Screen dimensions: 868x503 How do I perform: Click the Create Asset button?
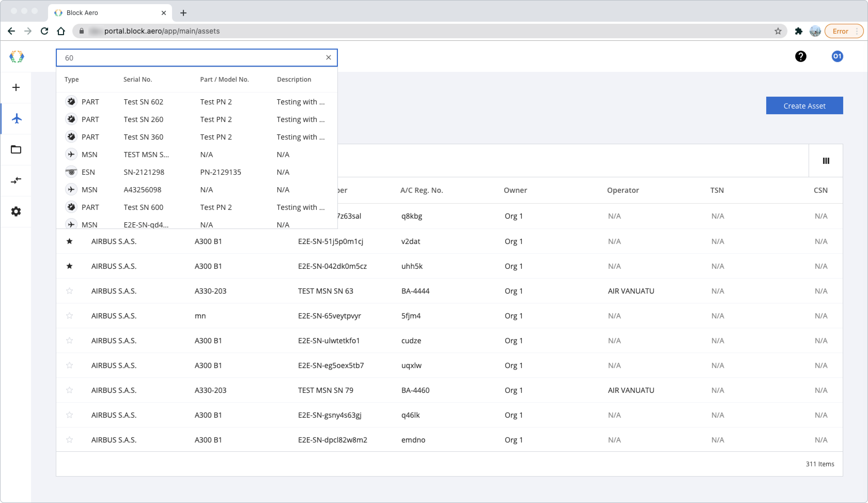804,105
